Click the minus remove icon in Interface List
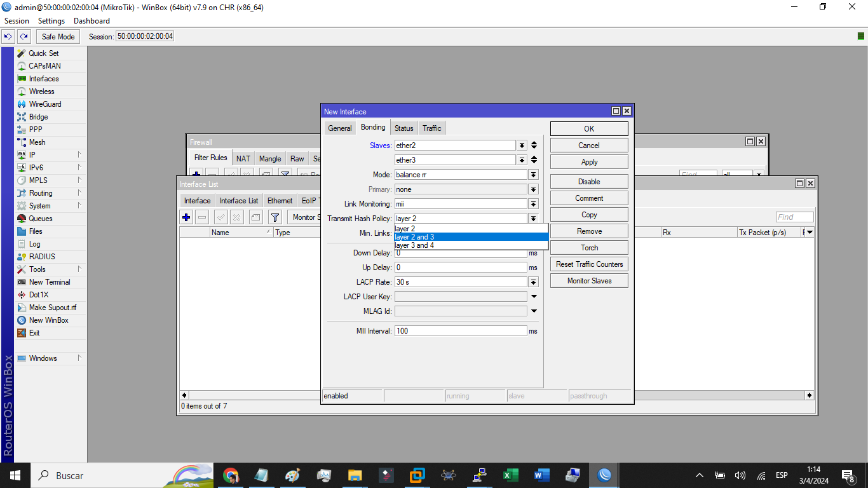Image resolution: width=868 pixels, height=488 pixels. coord(202,217)
